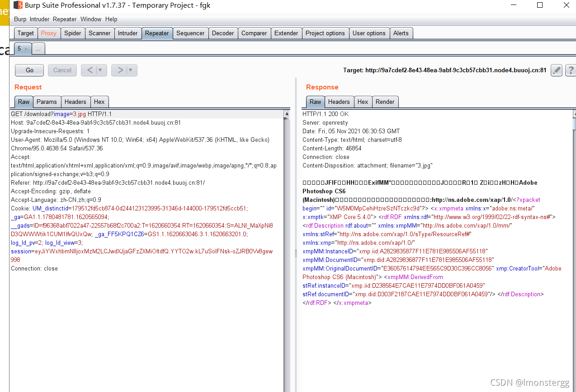Open the Window menu
576x392 pixels.
pyautogui.click(x=91, y=19)
